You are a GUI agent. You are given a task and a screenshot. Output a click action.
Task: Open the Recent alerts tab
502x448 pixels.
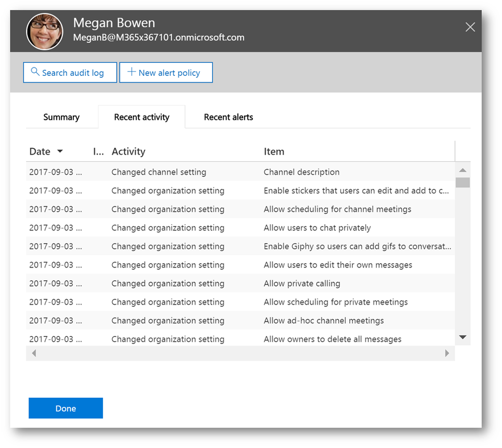point(228,117)
